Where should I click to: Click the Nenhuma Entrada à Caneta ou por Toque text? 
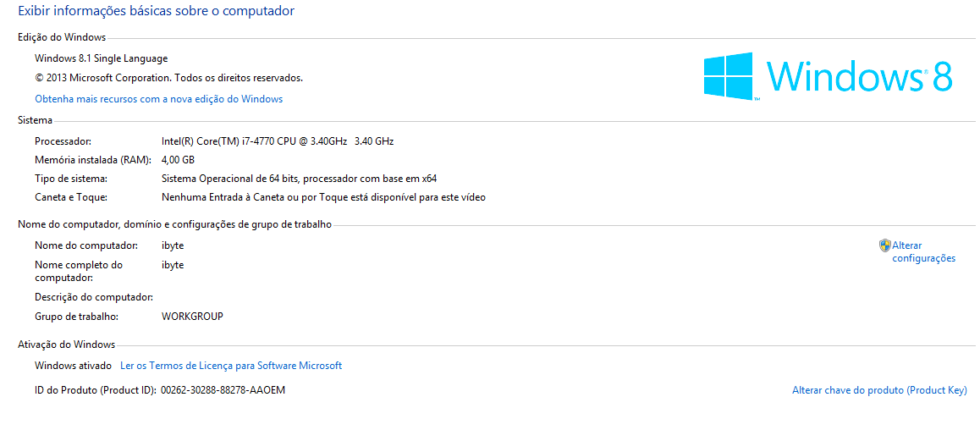(323, 197)
